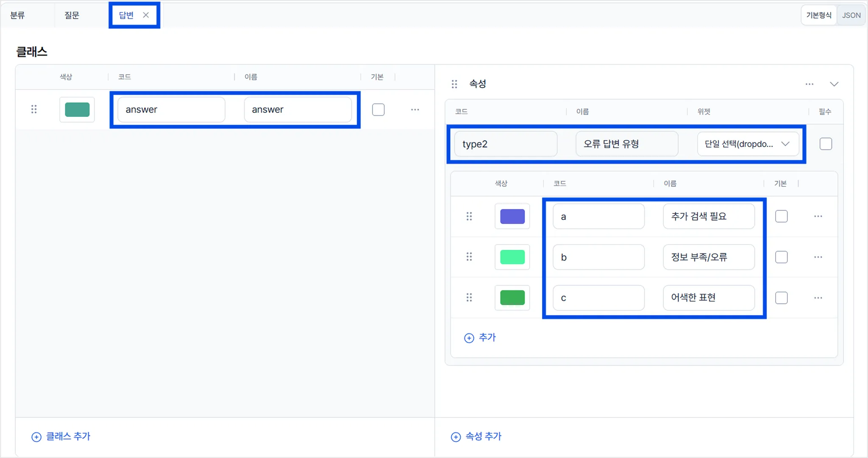Viewport: 868px width, 458px height.
Task: Open more options for option a row
Action: (818, 217)
